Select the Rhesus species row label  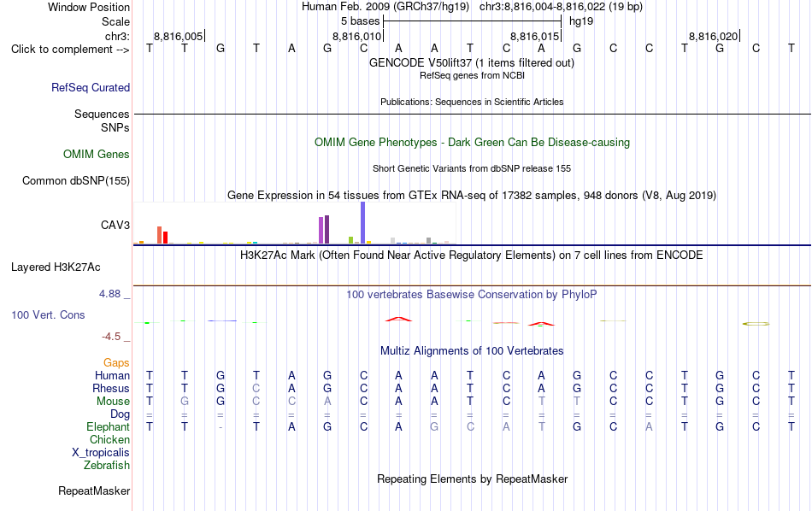[111, 388]
